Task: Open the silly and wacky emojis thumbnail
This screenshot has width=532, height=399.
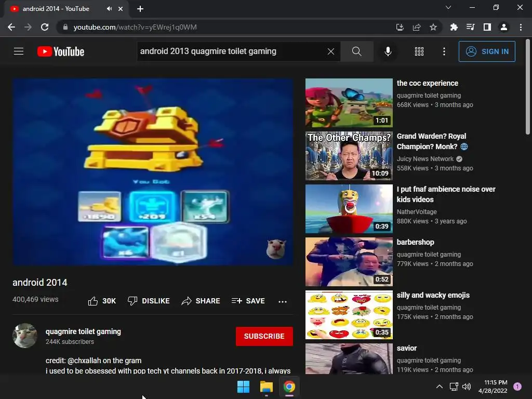Action: pos(349,314)
